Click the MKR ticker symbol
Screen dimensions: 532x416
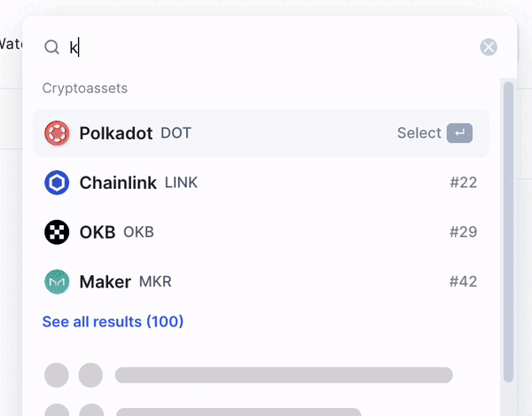click(155, 282)
